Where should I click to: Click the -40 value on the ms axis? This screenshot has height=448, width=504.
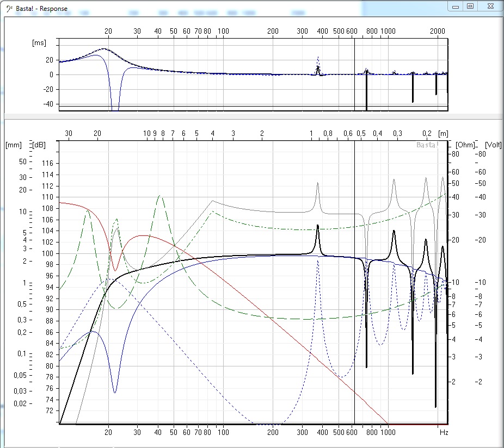(48, 104)
